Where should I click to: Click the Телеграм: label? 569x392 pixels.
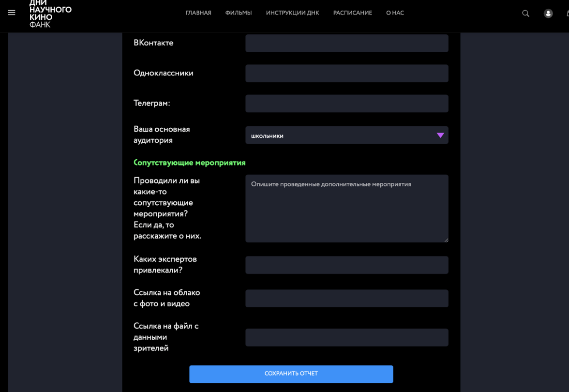pyautogui.click(x=152, y=103)
